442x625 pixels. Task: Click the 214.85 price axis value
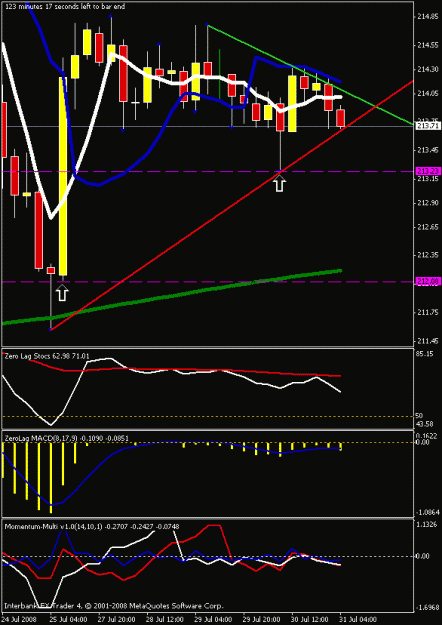click(428, 17)
